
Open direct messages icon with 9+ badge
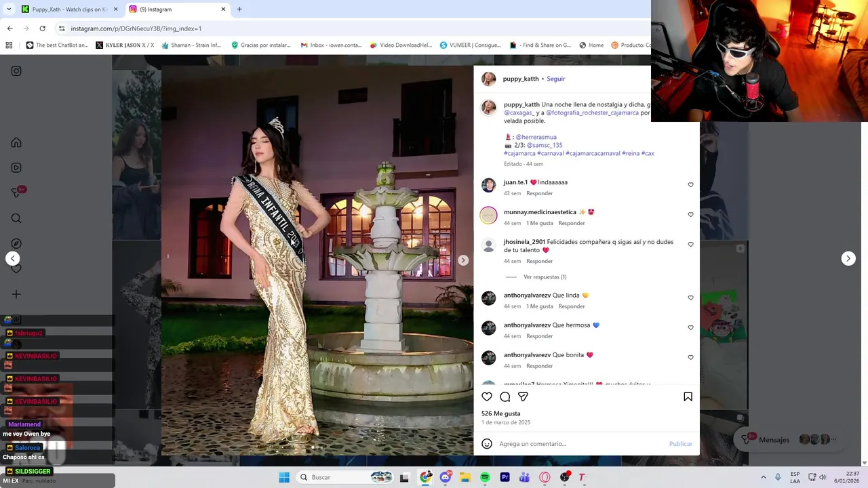pyautogui.click(x=18, y=192)
